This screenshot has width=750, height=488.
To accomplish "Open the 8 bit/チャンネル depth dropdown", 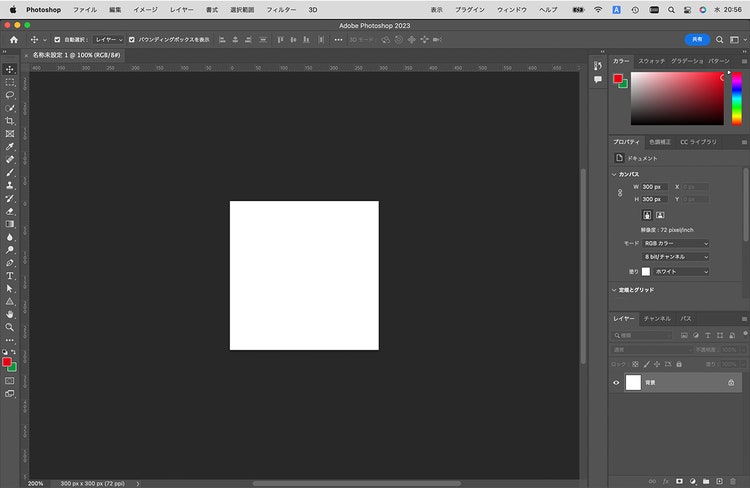I will point(676,257).
